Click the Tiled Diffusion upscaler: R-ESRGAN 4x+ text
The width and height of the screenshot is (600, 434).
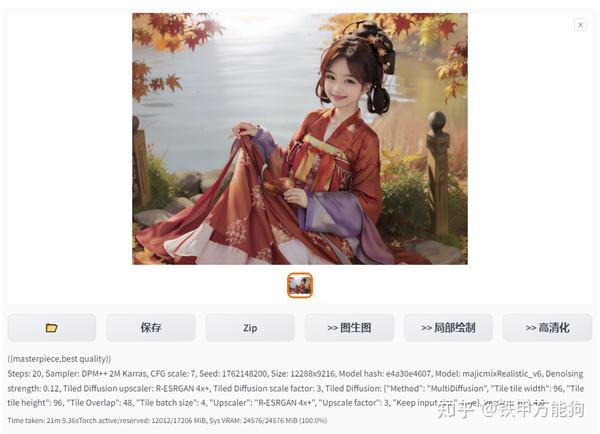136,388
